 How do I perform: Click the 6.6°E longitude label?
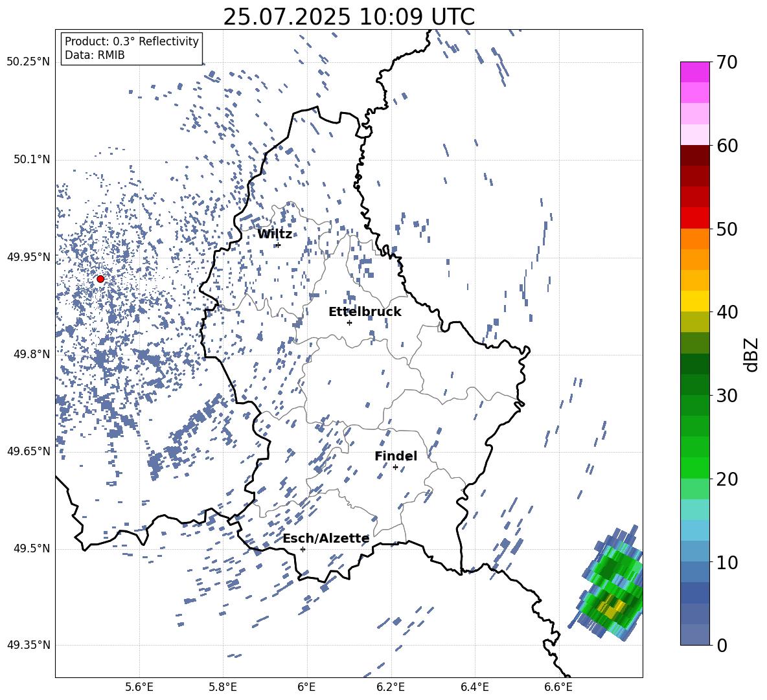point(558,687)
